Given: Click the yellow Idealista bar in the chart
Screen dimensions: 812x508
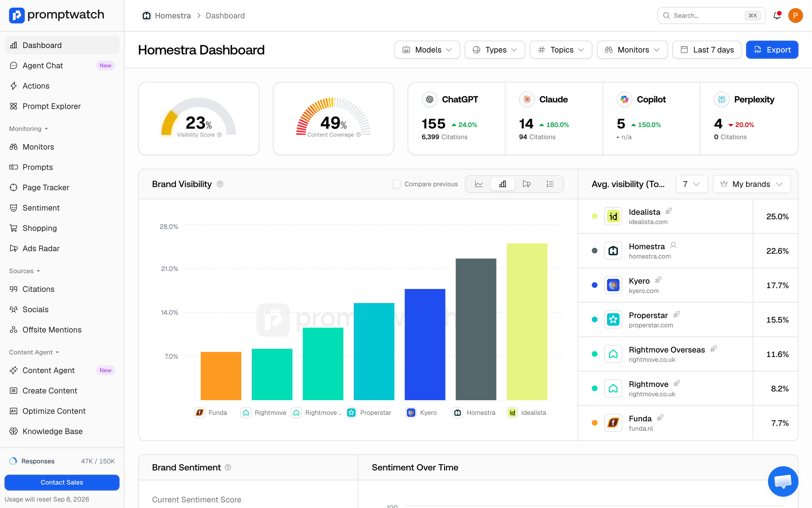Looking at the screenshot, I should pyautogui.click(x=527, y=321).
